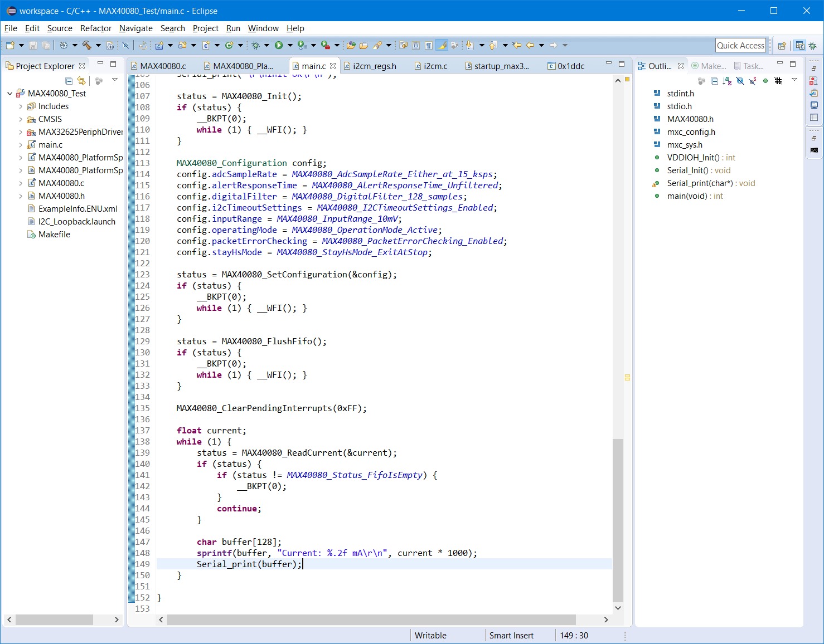Viewport: 824px width, 644px height.
Task: Select I2C_Loopback.launch file
Action: coord(77,222)
